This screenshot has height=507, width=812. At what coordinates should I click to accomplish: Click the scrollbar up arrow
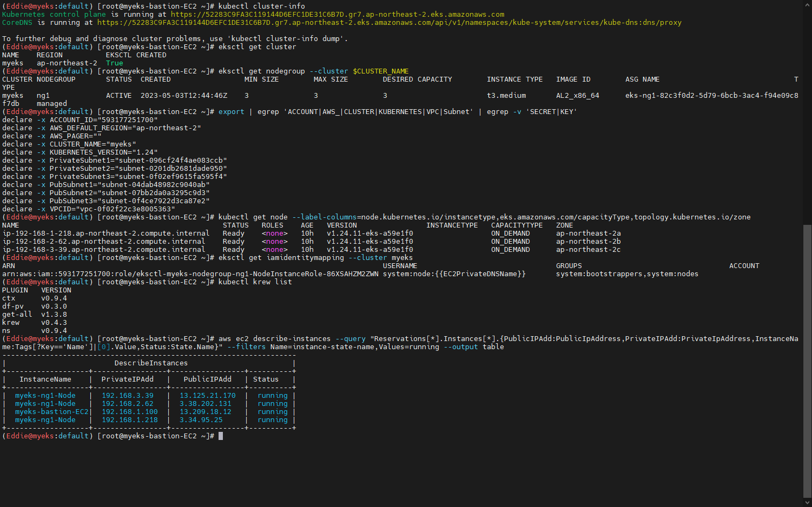coord(807,4)
